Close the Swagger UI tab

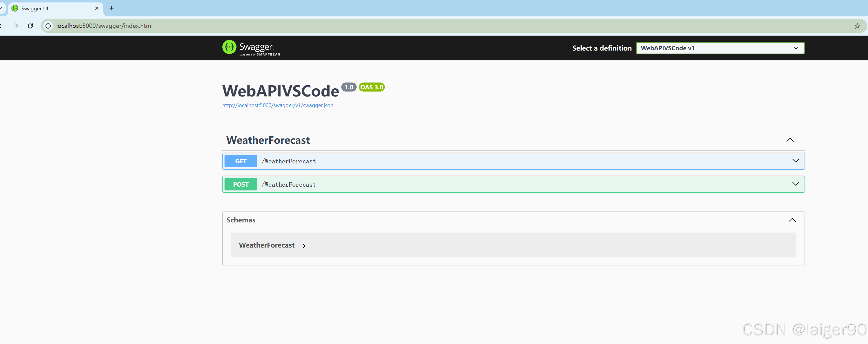click(97, 8)
